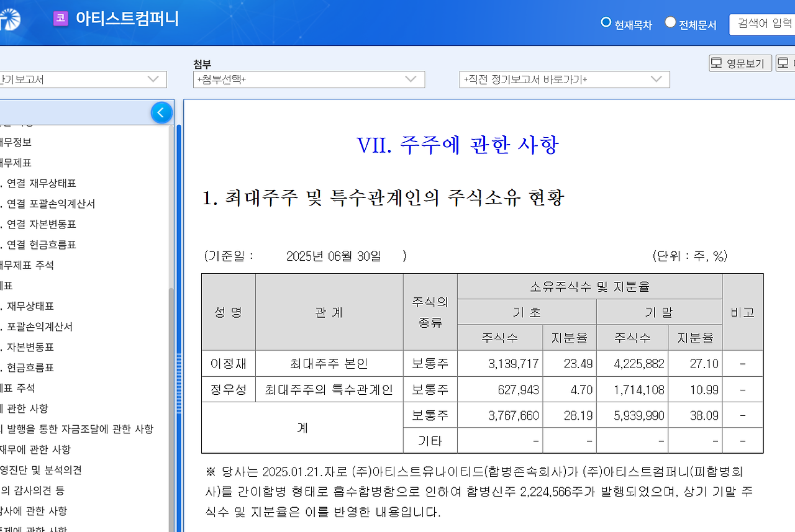Open the +첨부선택+ attachment dropdown
This screenshot has width=795, height=532.
click(309, 79)
